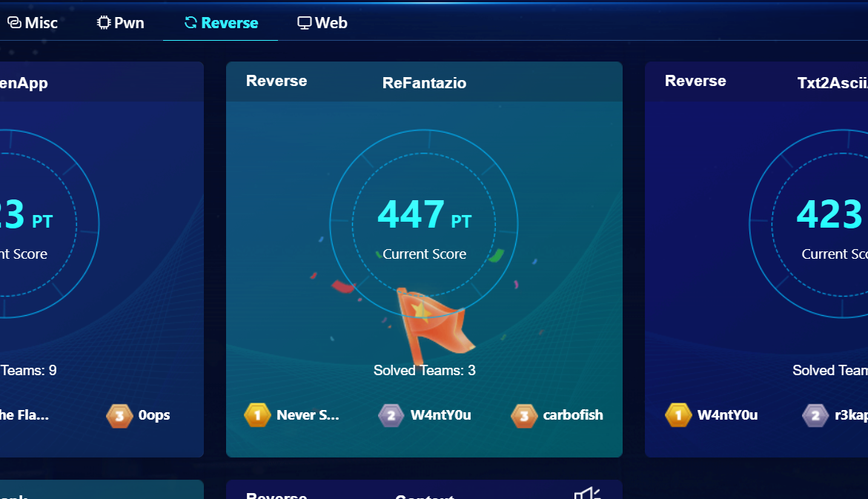
Task: Click team name 'Never S...' on ReFantazio
Action: 308,414
